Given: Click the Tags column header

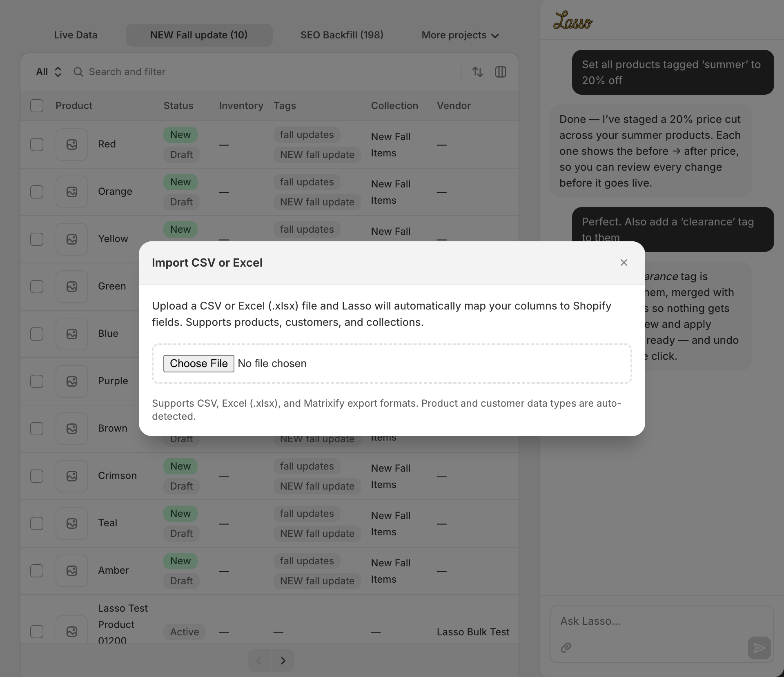Looking at the screenshot, I should point(285,106).
